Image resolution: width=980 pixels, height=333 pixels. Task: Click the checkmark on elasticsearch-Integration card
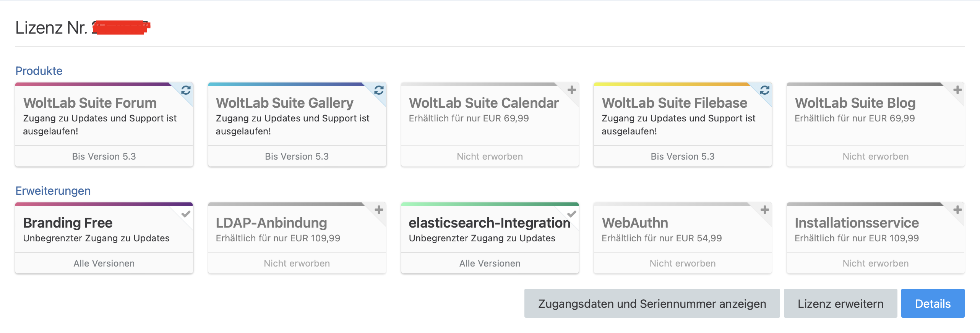[571, 214]
